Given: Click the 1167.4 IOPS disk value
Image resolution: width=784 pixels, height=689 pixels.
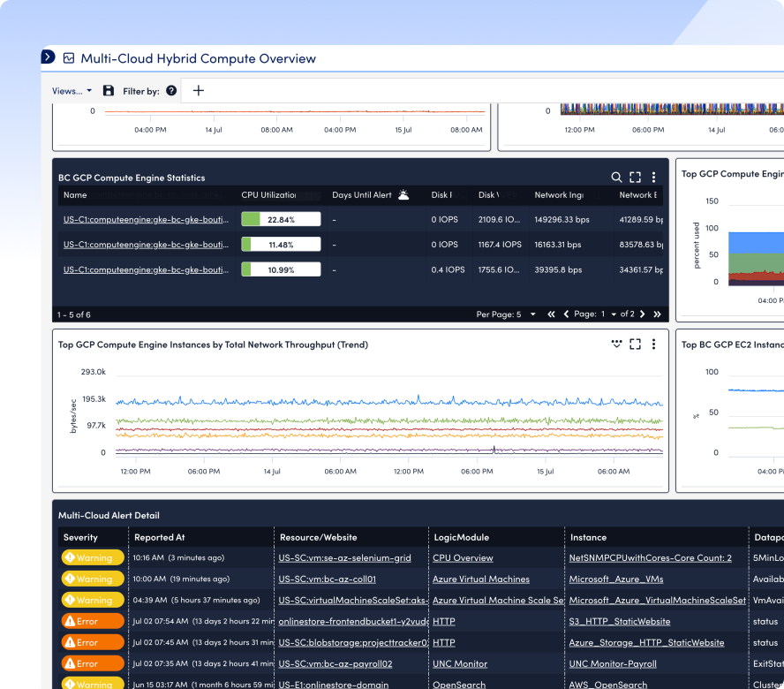Looking at the screenshot, I should pos(500,245).
